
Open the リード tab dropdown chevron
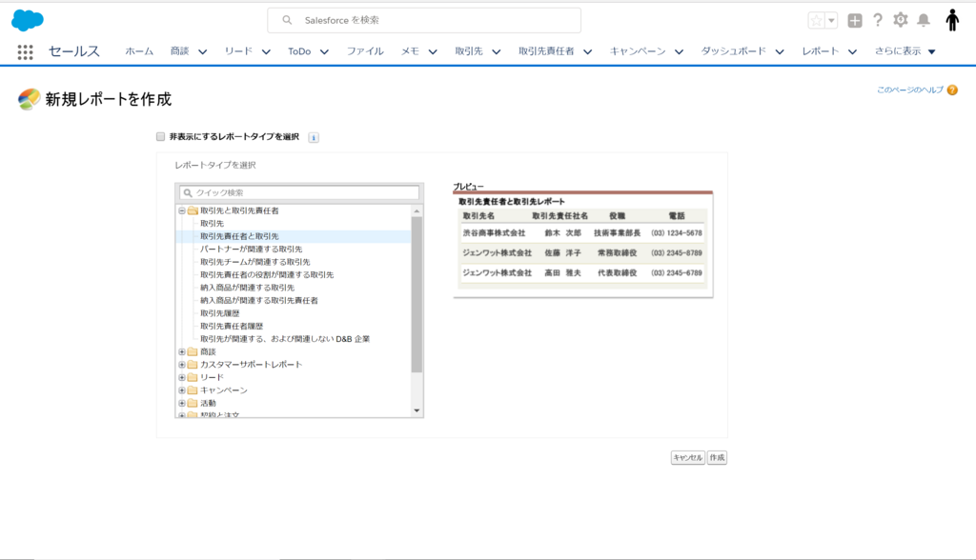click(267, 51)
